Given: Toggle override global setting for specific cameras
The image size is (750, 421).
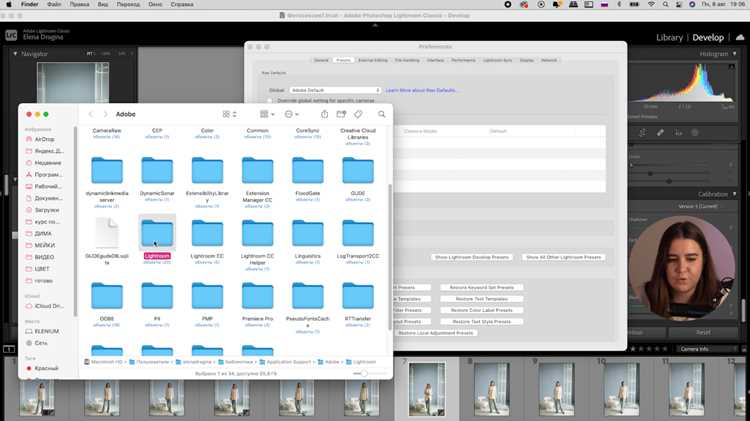Looking at the screenshot, I should (x=270, y=100).
